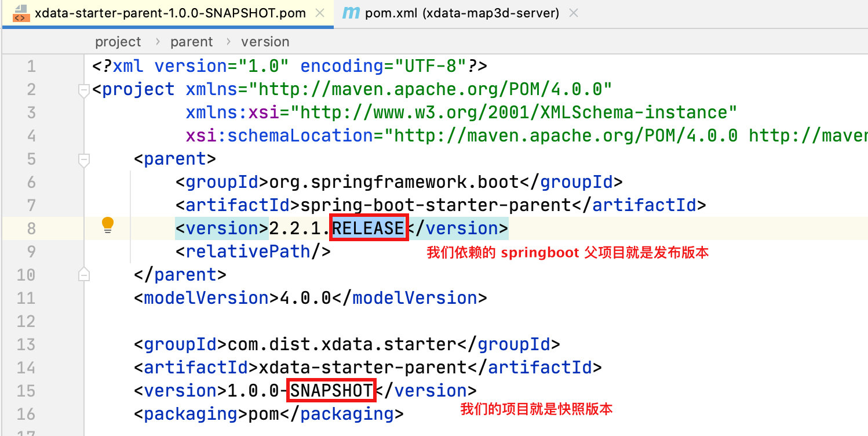This screenshot has width=868, height=436.
Task: Collapse the parent tag fold on line 5
Action: (x=84, y=159)
